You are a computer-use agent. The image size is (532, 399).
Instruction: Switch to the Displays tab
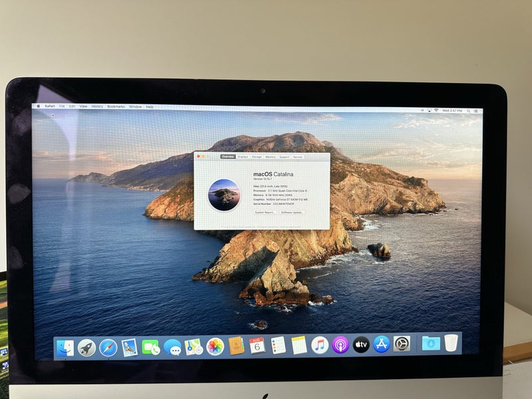(243, 157)
